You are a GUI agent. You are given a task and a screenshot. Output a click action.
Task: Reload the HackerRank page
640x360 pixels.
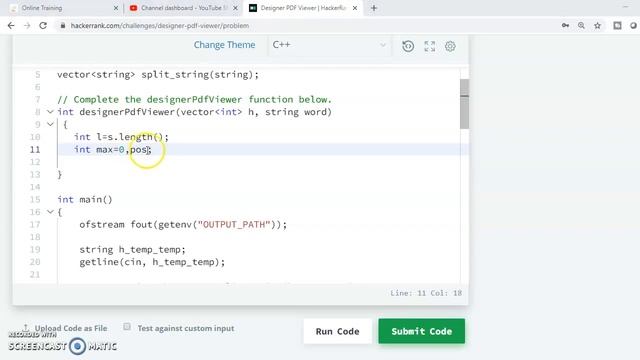[x=43, y=26]
